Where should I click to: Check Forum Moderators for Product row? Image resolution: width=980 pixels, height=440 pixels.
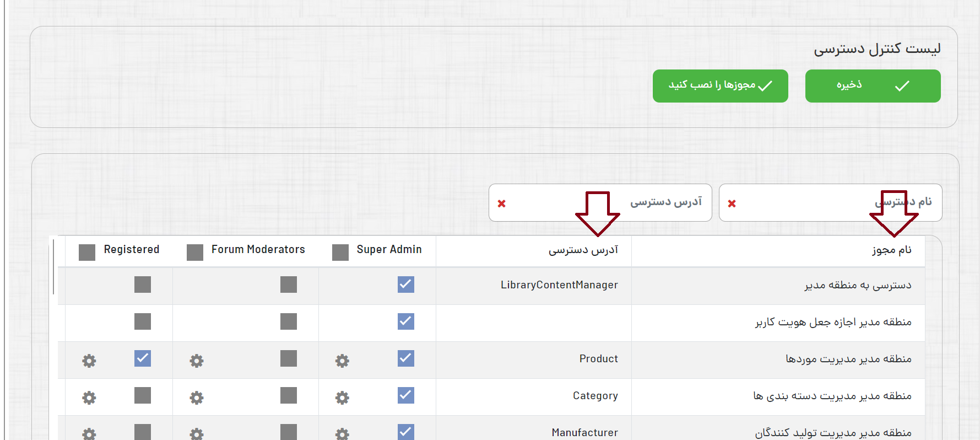tap(289, 358)
